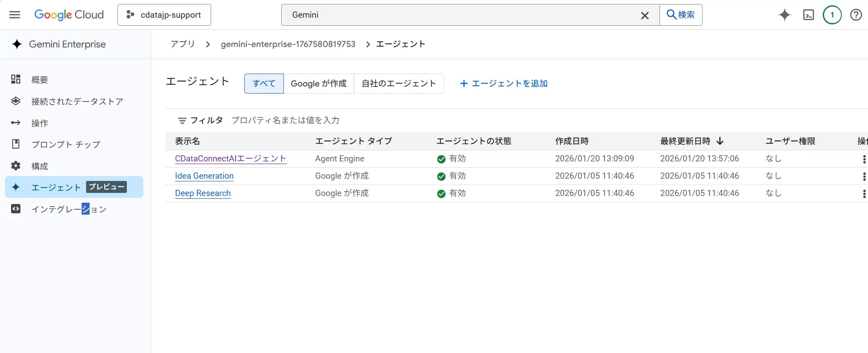Viewport: 868px width, 353px height.
Task: Select the 構成 settings gear item
Action: coord(39,166)
